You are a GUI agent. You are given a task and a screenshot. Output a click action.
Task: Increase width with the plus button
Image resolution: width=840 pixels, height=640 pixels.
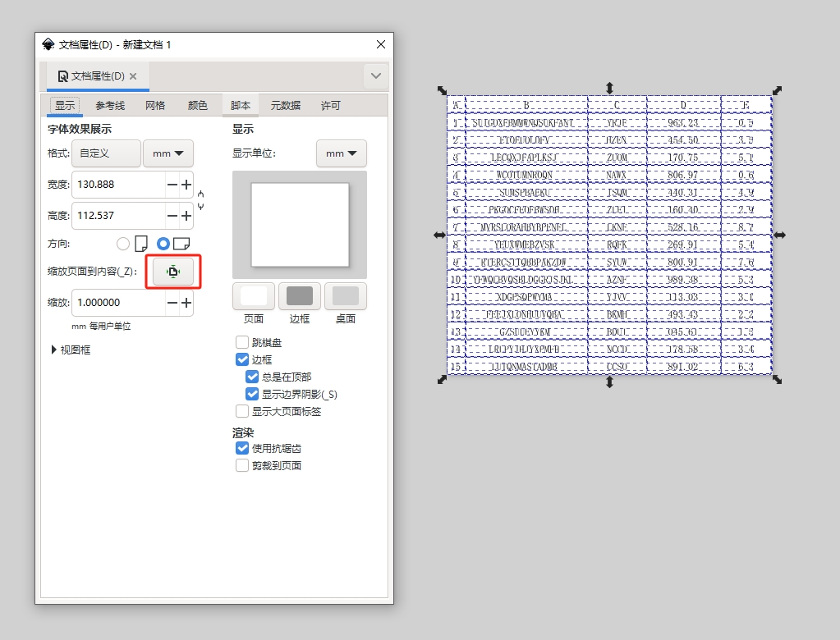(186, 185)
